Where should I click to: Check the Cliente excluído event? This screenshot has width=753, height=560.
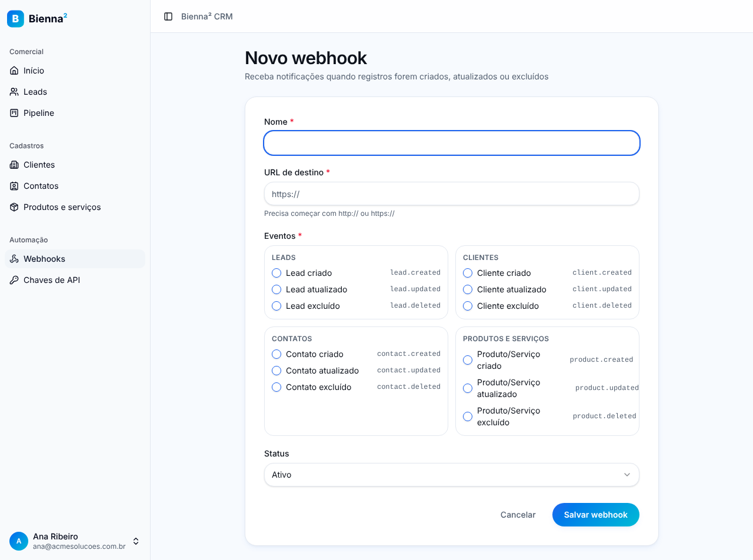pyautogui.click(x=468, y=306)
